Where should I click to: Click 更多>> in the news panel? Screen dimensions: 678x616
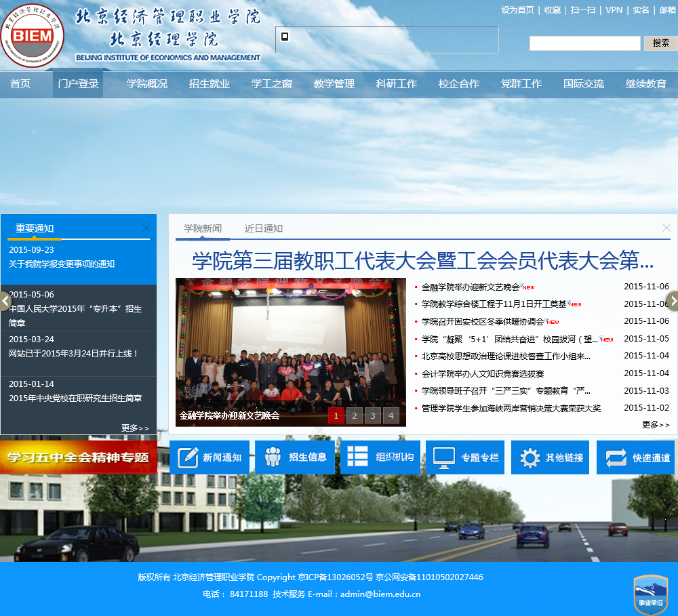click(656, 425)
